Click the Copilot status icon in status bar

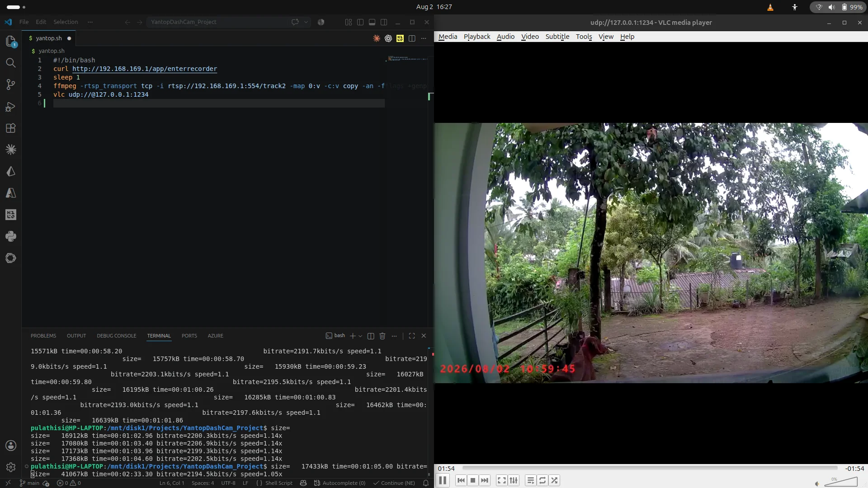(303, 483)
